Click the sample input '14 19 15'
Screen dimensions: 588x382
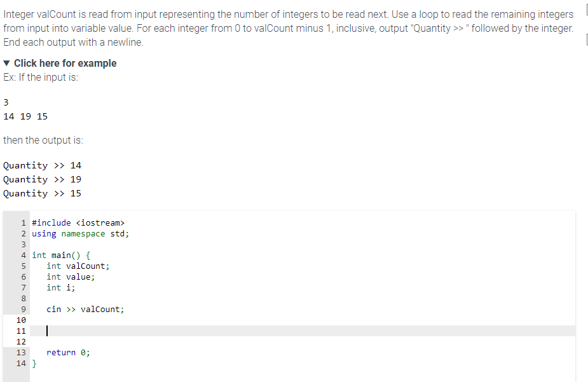point(25,116)
